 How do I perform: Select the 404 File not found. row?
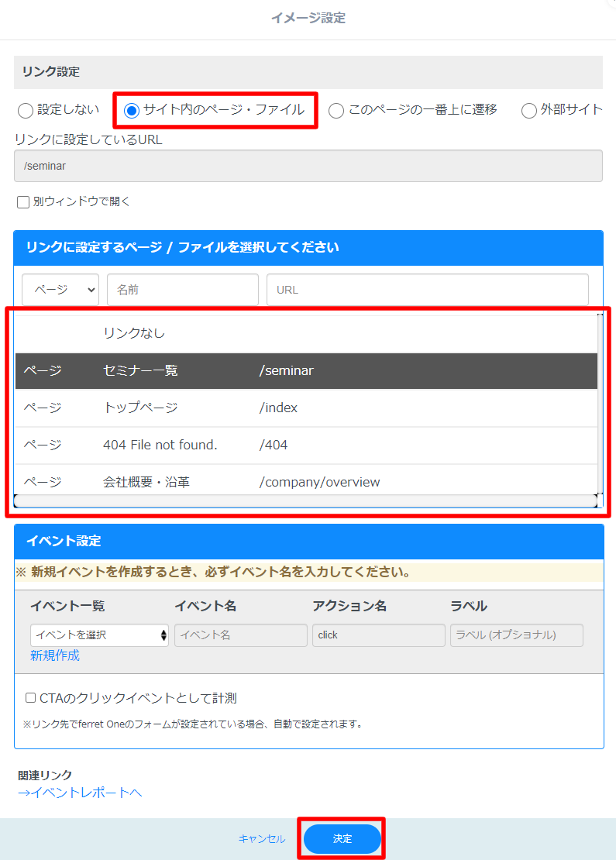tap(306, 445)
